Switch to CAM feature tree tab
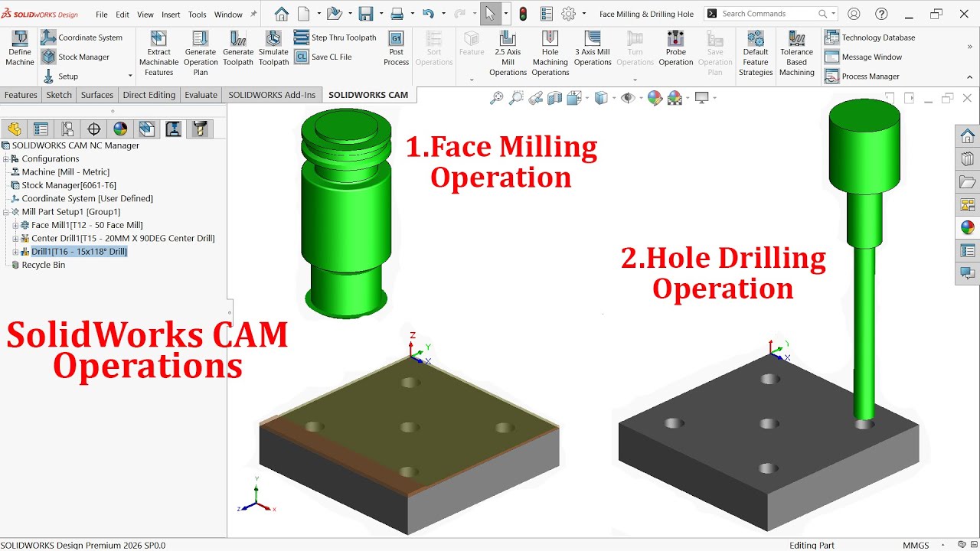The image size is (980, 551). click(147, 129)
